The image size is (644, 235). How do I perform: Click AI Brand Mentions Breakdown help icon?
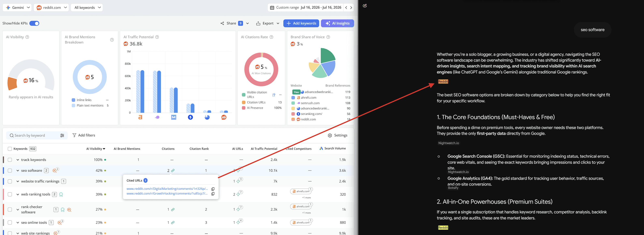tap(112, 40)
